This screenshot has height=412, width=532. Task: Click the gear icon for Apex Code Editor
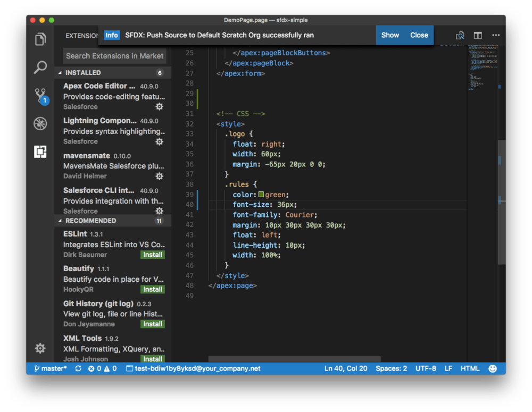click(159, 106)
